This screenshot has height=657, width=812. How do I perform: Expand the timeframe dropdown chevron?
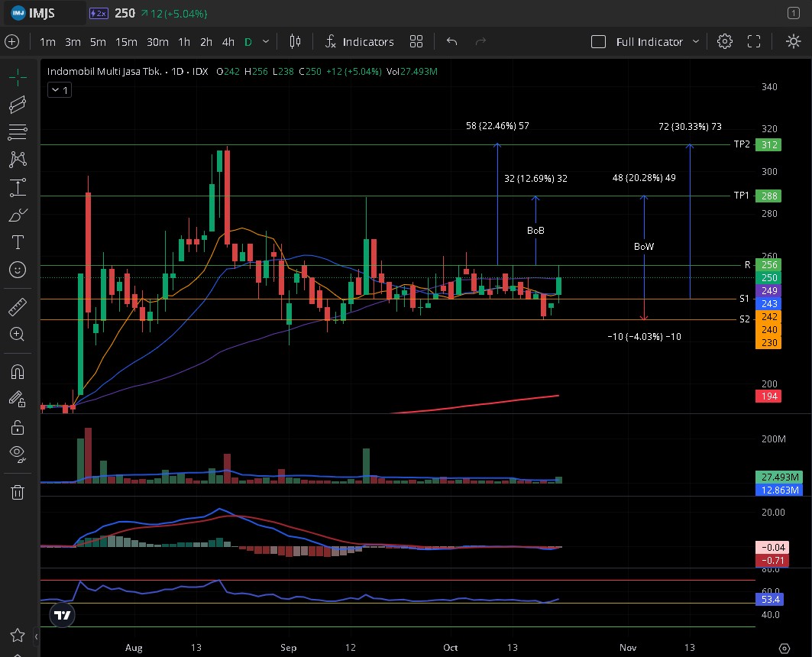[266, 42]
